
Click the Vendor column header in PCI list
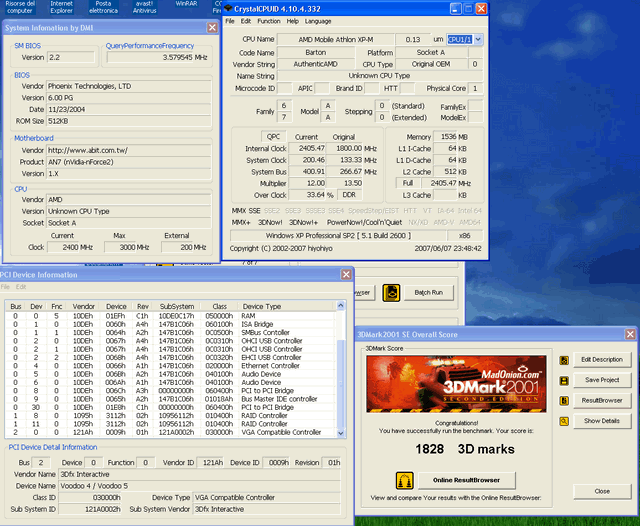coord(84,306)
